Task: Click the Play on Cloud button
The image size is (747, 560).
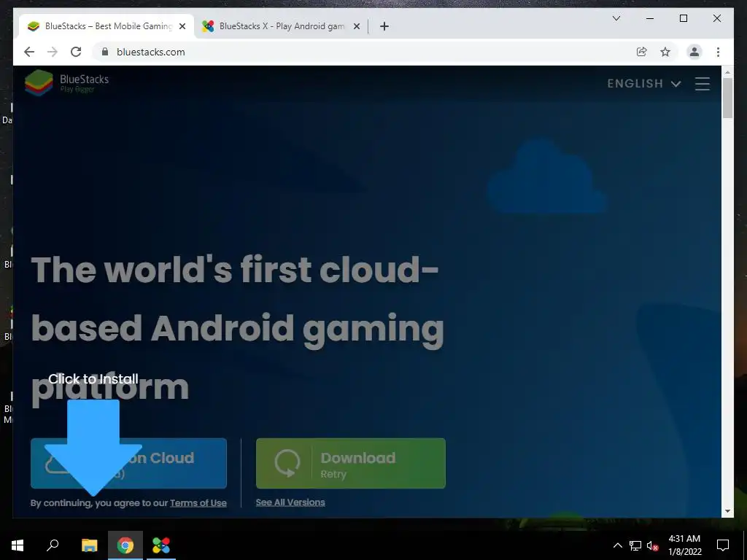Action: click(x=128, y=463)
